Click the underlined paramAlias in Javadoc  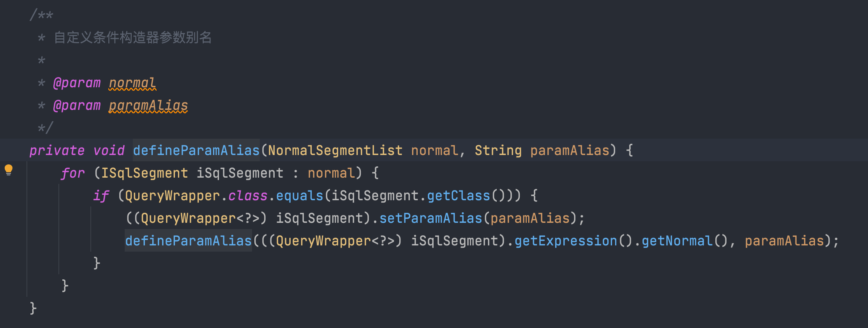(x=148, y=106)
